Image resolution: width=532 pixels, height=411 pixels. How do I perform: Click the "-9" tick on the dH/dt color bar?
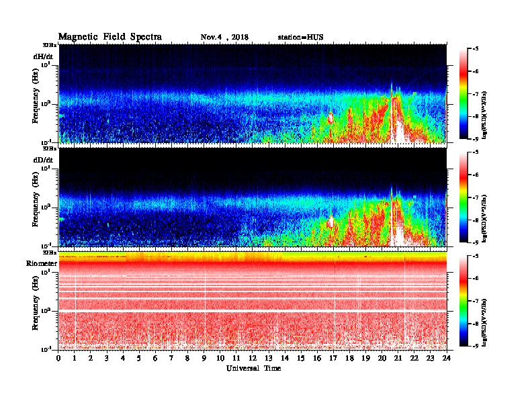coord(476,139)
